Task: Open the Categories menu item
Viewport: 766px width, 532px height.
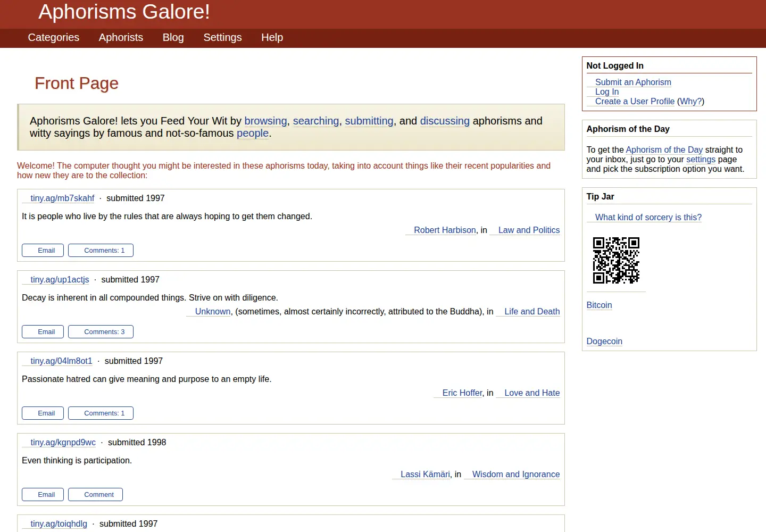Action: [x=53, y=37]
